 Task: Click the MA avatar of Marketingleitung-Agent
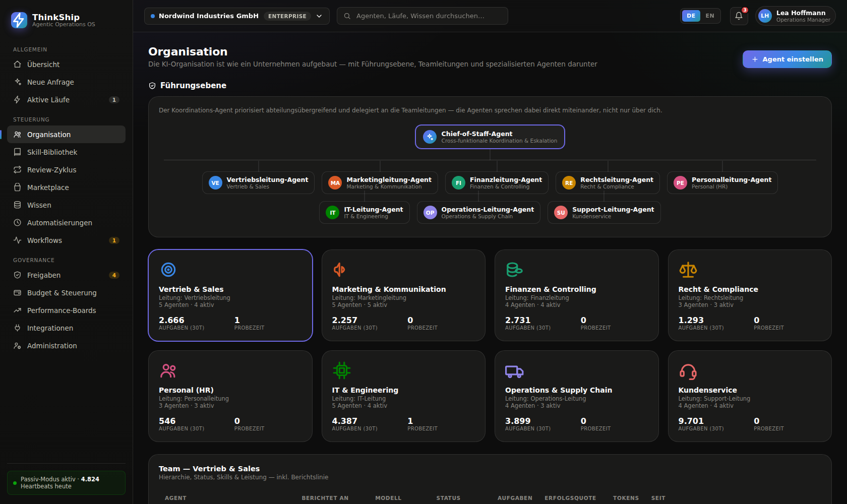335,183
